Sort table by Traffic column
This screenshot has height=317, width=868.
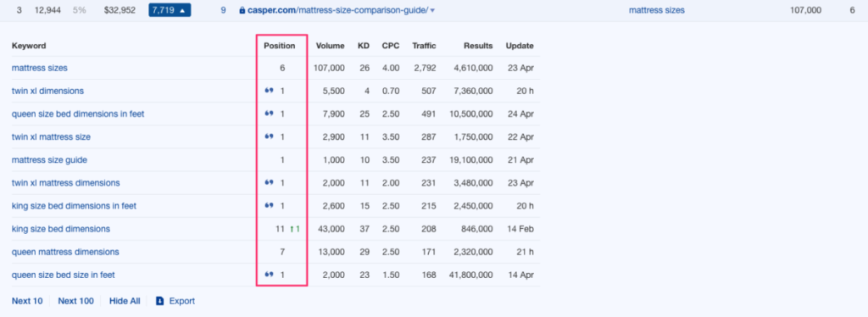424,46
